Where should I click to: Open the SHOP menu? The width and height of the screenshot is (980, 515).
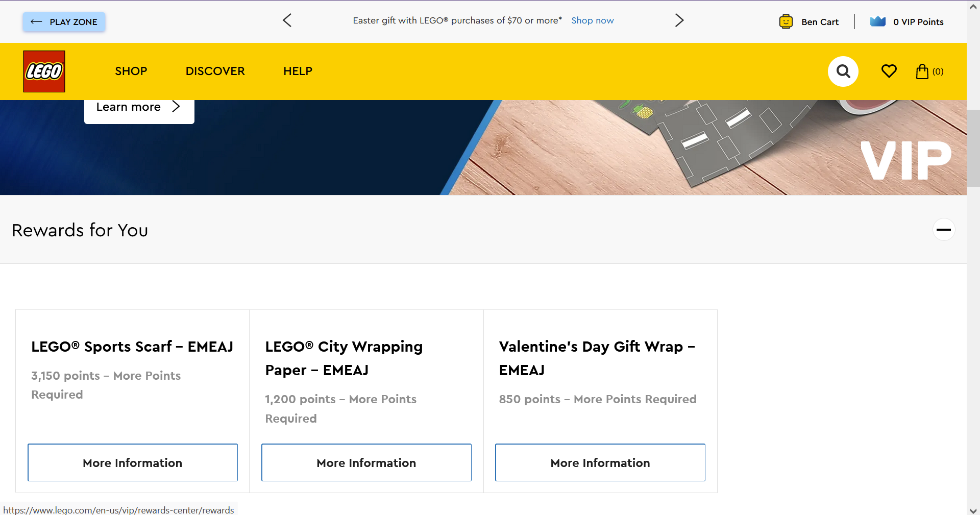click(131, 71)
